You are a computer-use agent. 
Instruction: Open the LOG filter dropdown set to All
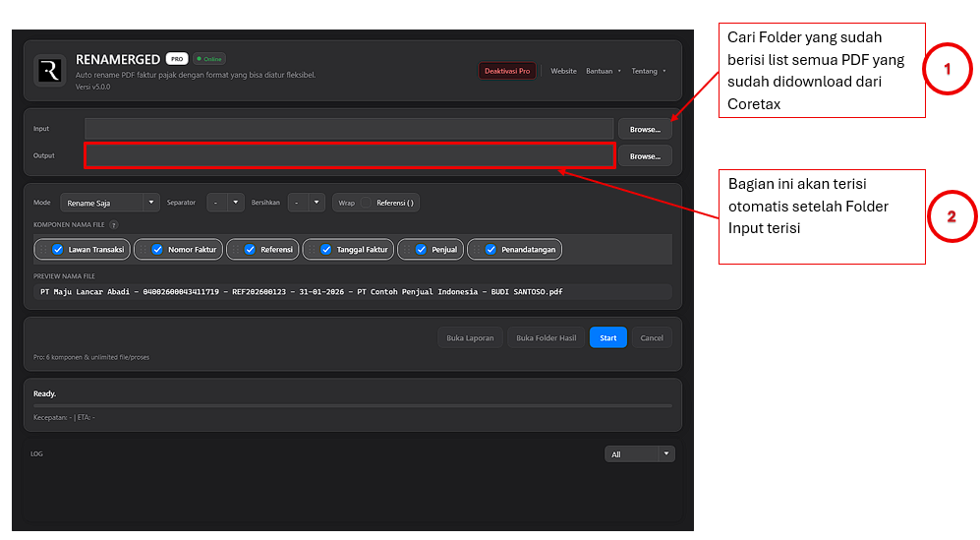[x=639, y=454]
